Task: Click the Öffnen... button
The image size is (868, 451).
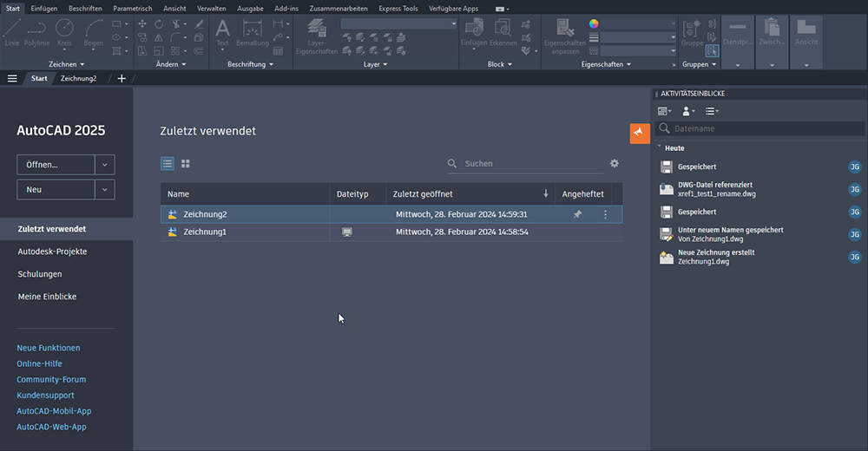Action: coord(56,165)
